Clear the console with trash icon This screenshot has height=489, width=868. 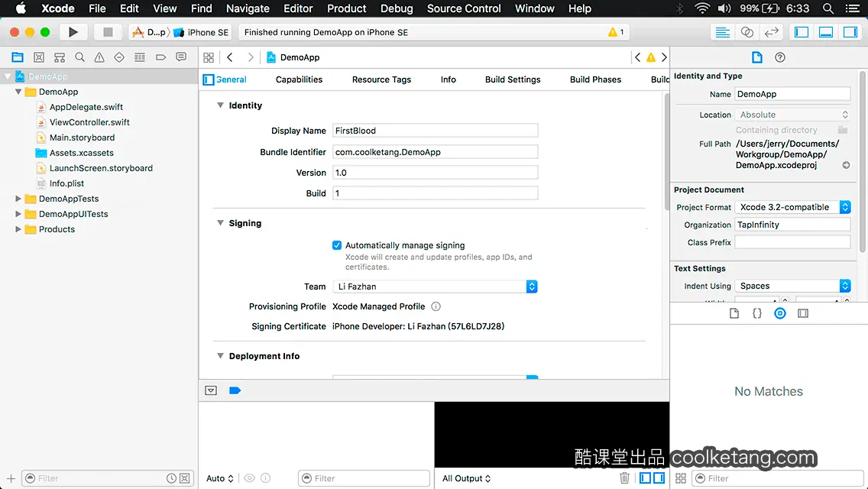tap(624, 478)
